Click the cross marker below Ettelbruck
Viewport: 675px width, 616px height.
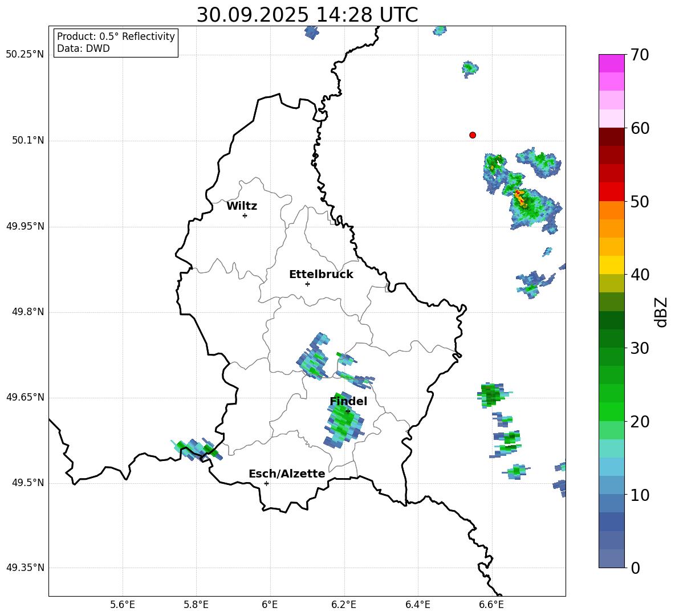coord(307,284)
